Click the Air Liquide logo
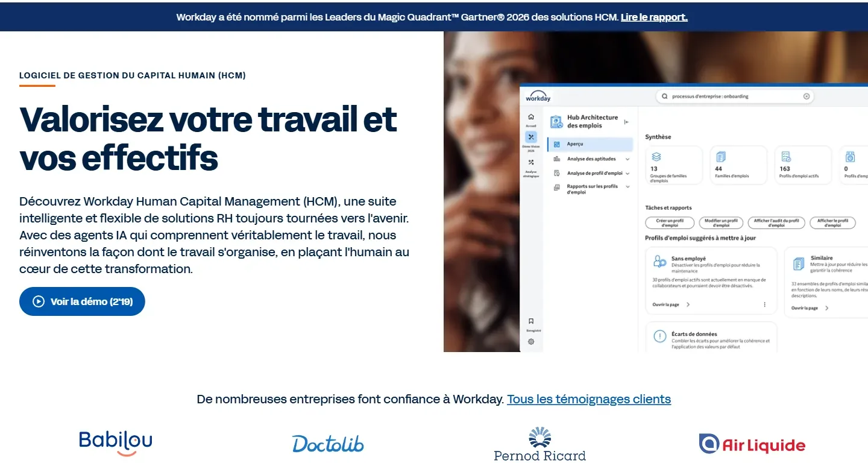868x463 pixels. pos(752,445)
